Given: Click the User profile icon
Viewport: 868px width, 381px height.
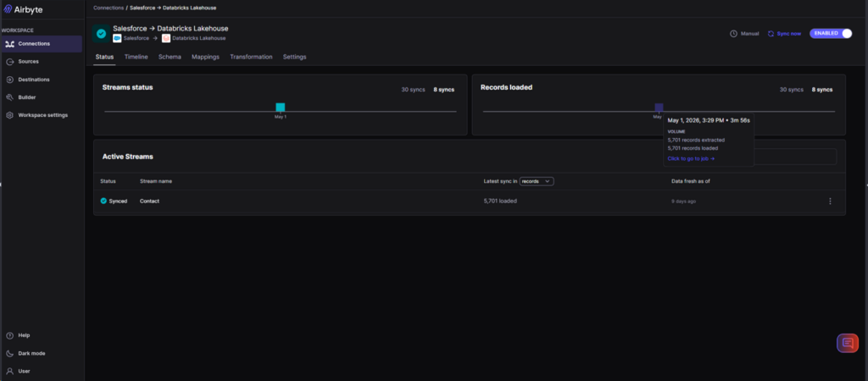Looking at the screenshot, I should tap(9, 371).
